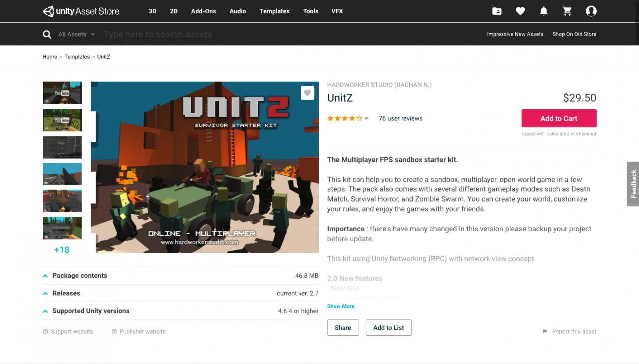The height and width of the screenshot is (364, 639).
Task: Click the search magnifier icon
Action: (x=47, y=34)
